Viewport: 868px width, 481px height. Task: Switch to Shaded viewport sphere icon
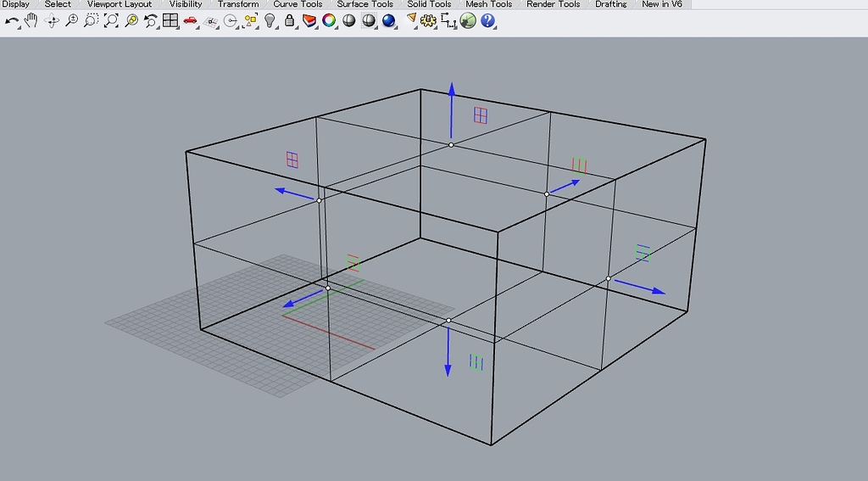(x=348, y=21)
